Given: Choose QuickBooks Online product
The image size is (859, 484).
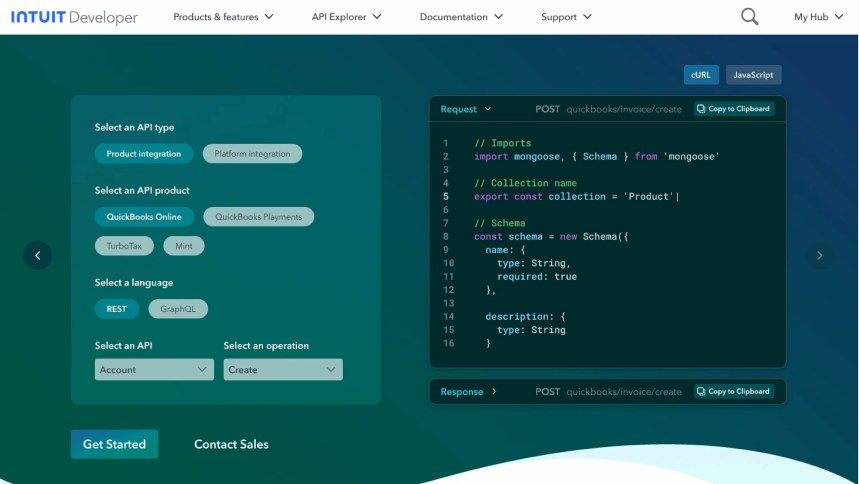Looking at the screenshot, I should 144,217.
